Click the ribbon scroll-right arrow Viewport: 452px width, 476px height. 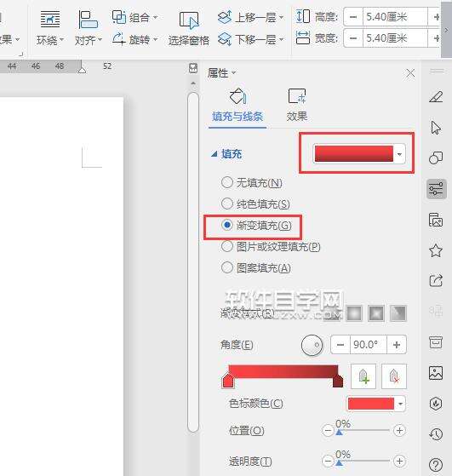coord(446,30)
